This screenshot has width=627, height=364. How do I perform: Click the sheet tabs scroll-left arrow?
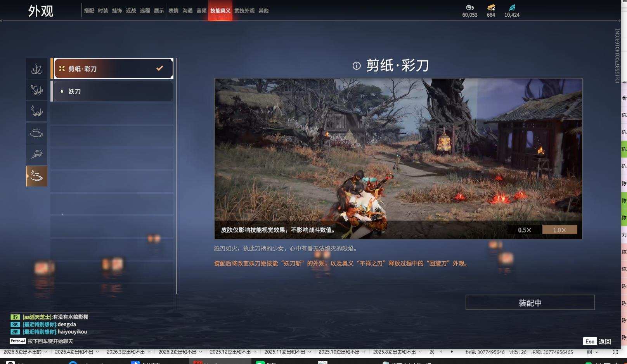(x=441, y=352)
